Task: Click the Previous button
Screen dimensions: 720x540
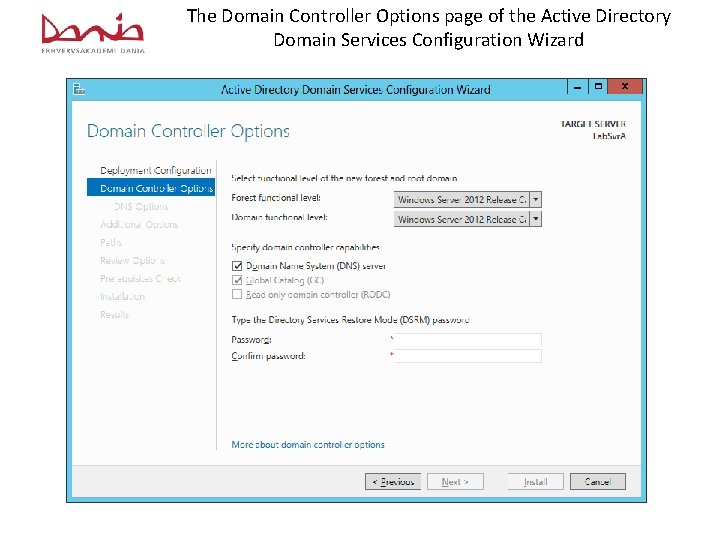Action: click(393, 482)
